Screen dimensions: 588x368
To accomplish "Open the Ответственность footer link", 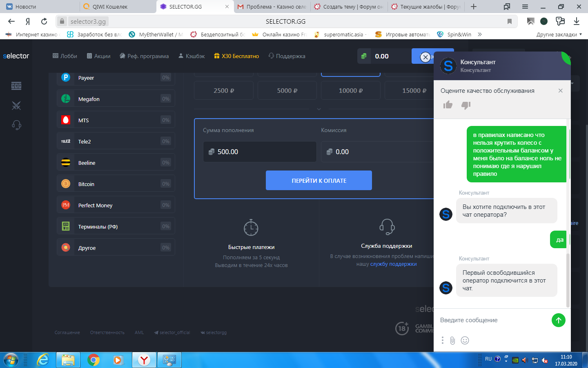I will [107, 332].
